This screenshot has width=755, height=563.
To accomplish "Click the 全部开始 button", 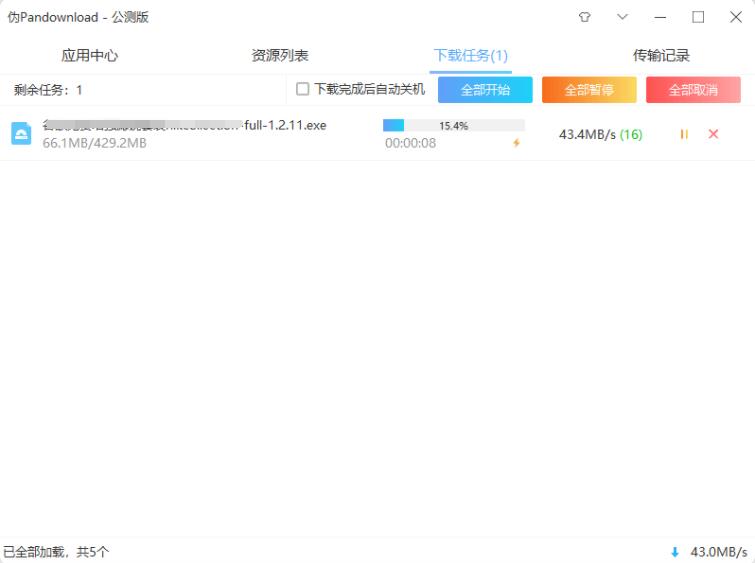I will click(485, 90).
